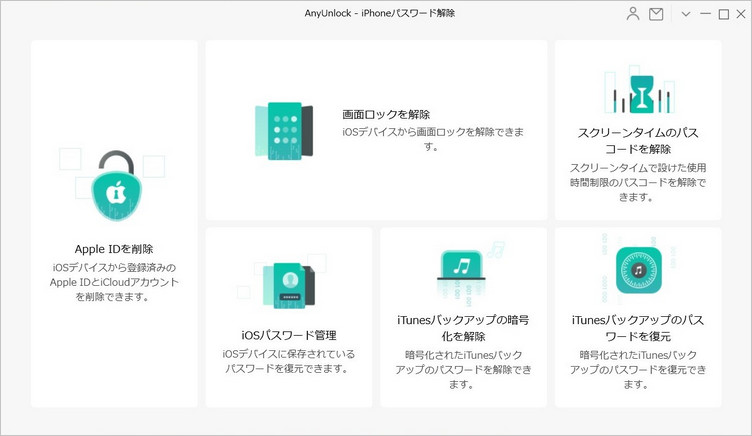Open the user account icon
752x436 pixels.
(633, 13)
